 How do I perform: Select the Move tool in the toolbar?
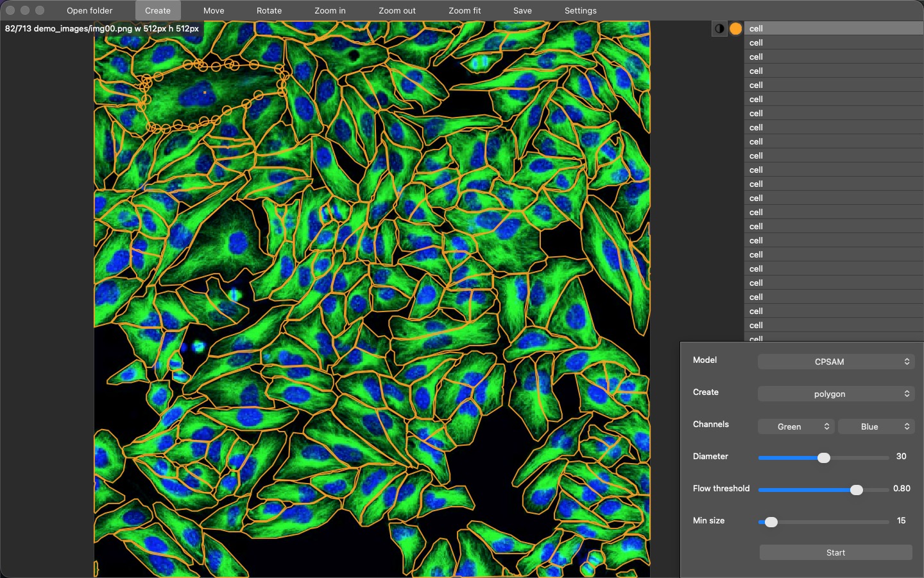tap(213, 10)
